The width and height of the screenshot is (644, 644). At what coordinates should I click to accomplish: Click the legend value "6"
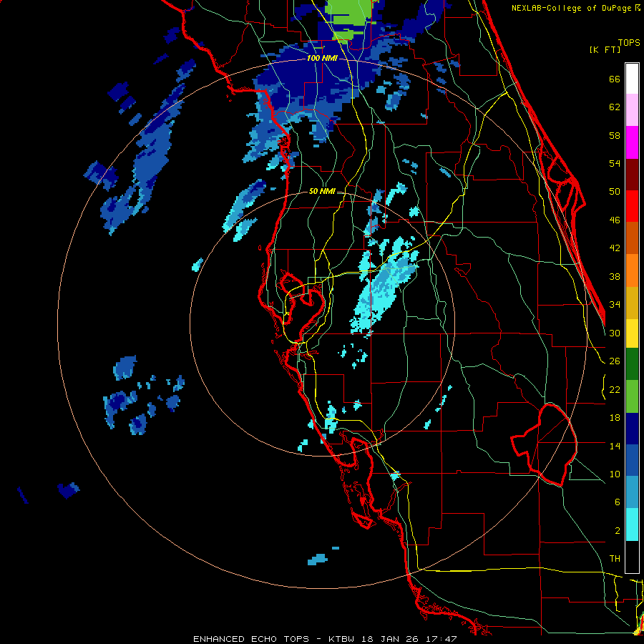(618, 502)
